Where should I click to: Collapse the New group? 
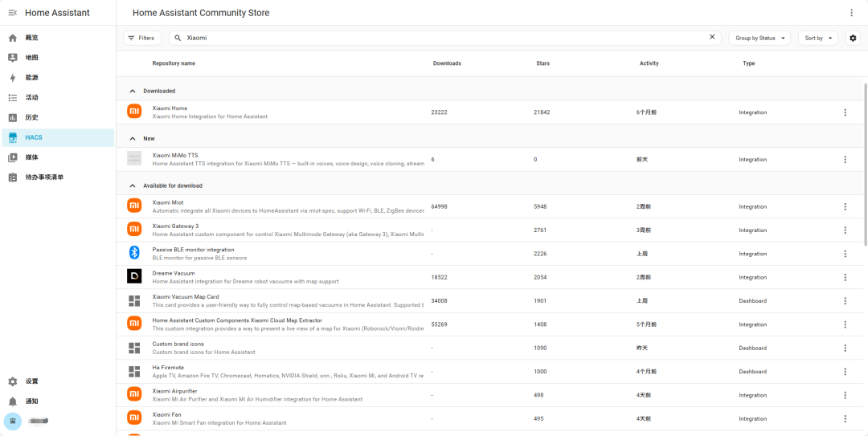pyautogui.click(x=133, y=138)
